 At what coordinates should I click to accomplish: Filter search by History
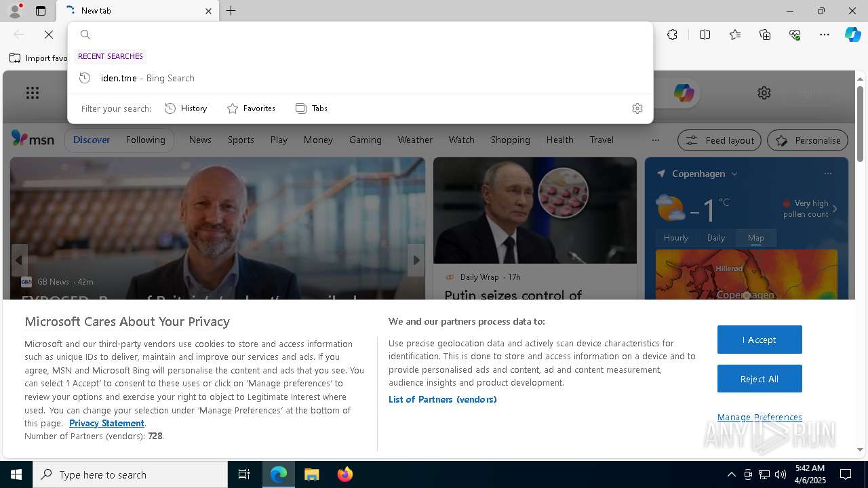186,108
